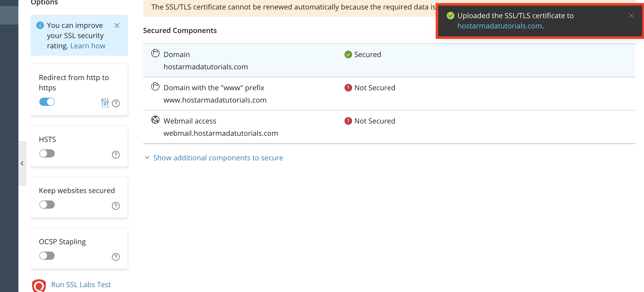Click the flag icon next to Domain hostarmadatutorials.com
The image size is (644, 292).
155,54
